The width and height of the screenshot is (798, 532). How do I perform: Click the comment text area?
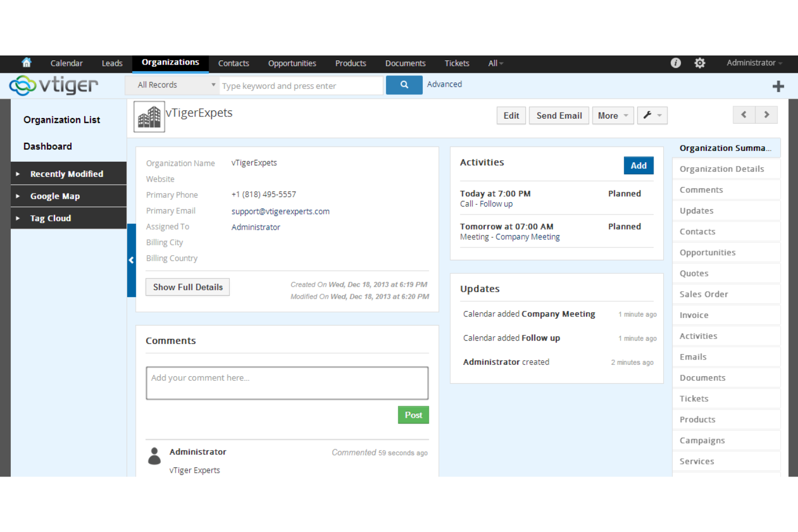point(287,383)
